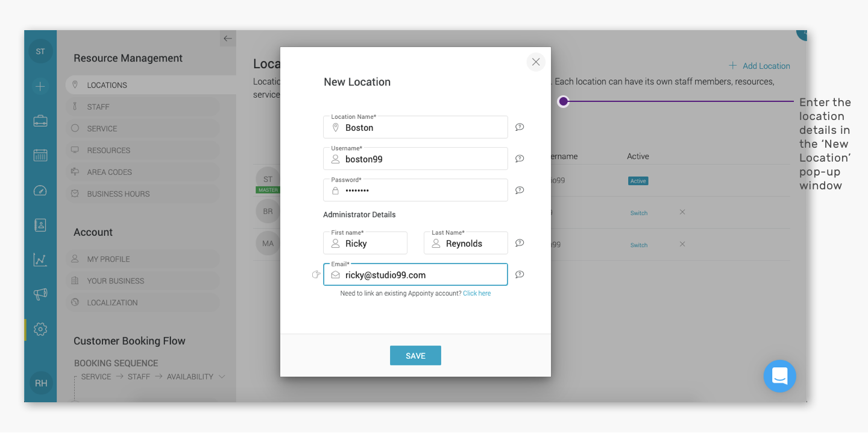This screenshot has width=868, height=433.
Task: Collapse the Resource Management panel with back arrow
Action: click(x=227, y=39)
